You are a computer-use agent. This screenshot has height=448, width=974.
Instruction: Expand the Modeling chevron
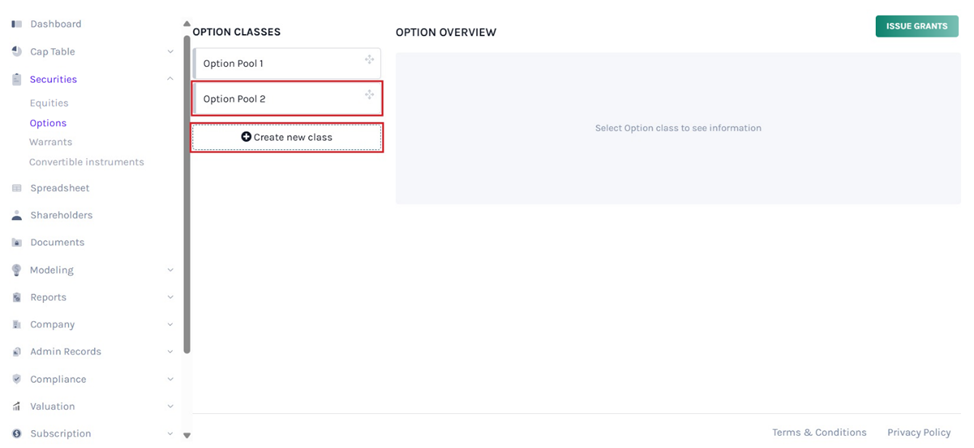coord(170,270)
